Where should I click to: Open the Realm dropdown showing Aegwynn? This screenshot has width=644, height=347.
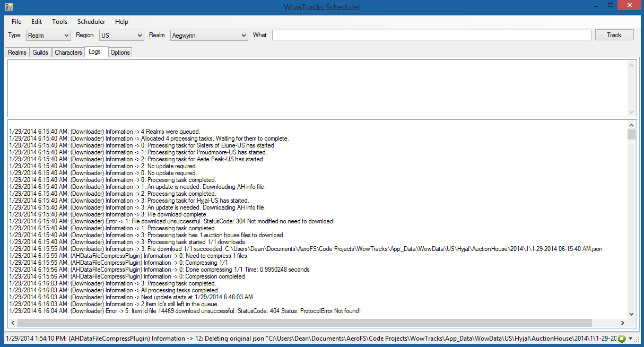click(x=209, y=35)
